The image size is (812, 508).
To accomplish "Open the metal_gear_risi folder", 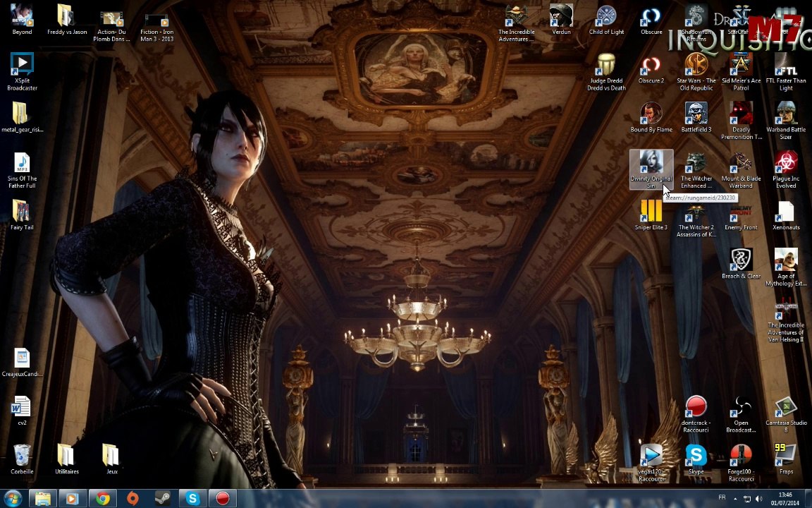I will click(22, 117).
